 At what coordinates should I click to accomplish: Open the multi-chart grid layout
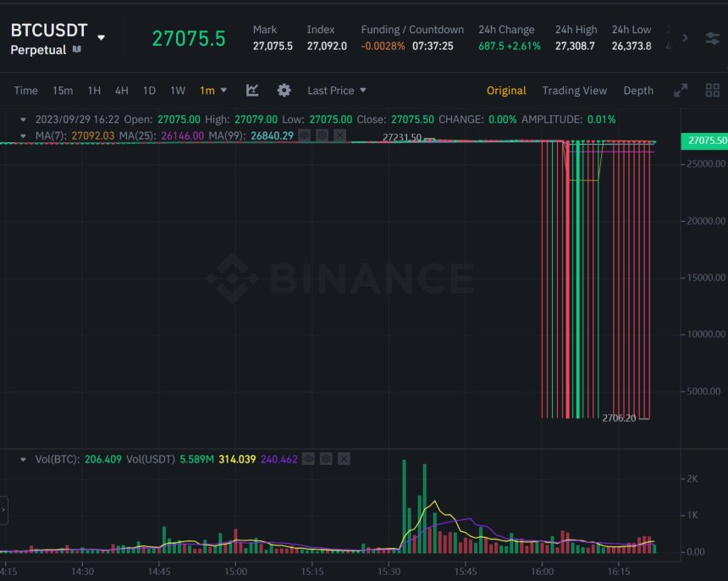click(x=712, y=90)
